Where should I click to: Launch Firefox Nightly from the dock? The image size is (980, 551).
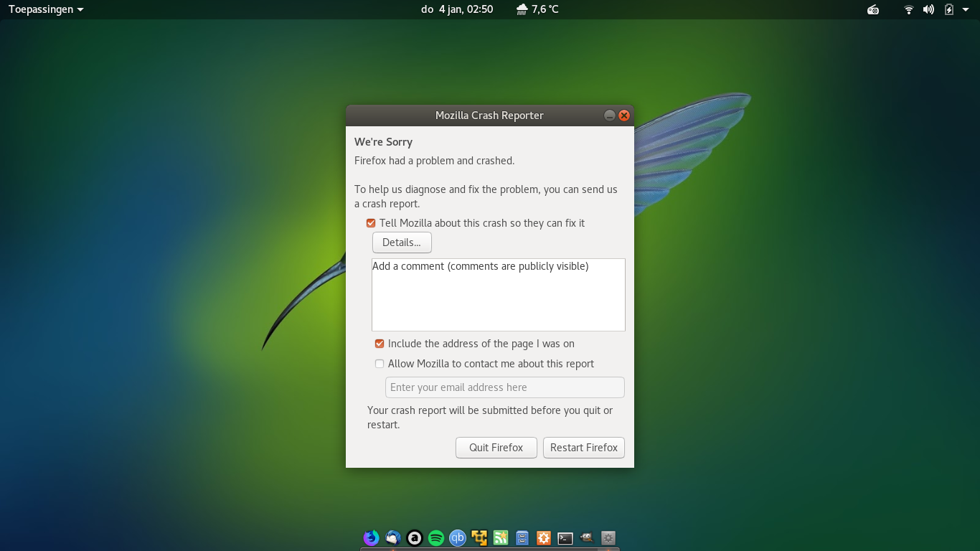coord(371,537)
